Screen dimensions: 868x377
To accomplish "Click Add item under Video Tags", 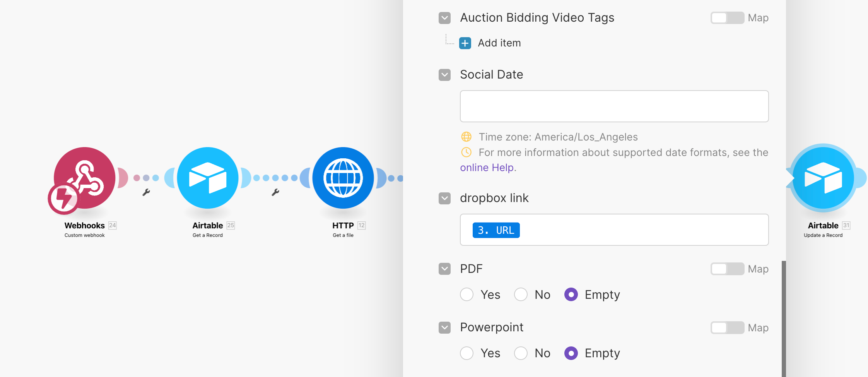I will pyautogui.click(x=499, y=43).
